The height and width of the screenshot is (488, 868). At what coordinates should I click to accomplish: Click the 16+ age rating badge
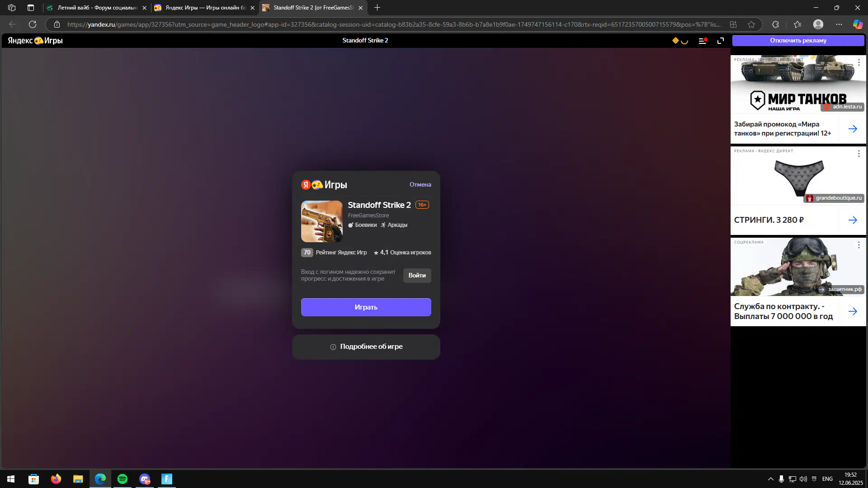(422, 205)
